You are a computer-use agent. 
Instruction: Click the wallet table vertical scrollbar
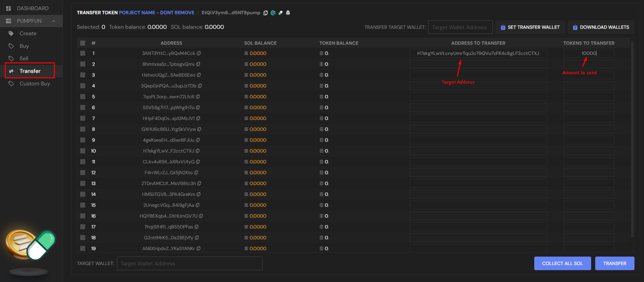pos(632,136)
